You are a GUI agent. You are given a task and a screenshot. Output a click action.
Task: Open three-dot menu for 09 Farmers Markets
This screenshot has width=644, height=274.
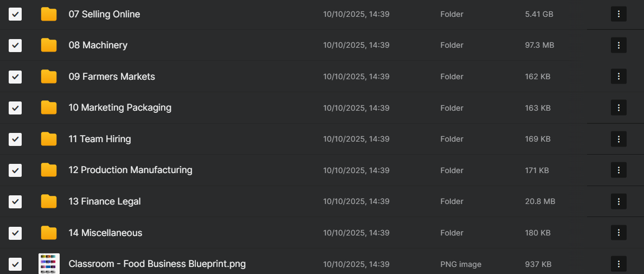619,77
